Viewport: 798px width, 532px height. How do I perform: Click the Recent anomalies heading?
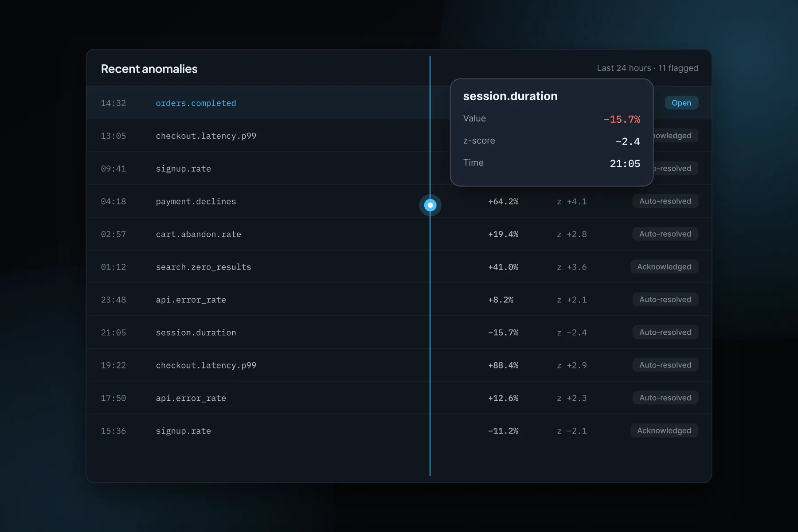click(149, 69)
